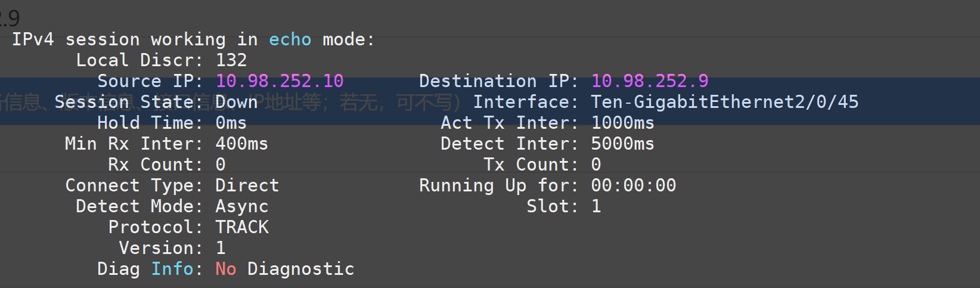Viewport: 980px width, 288px height.
Task: Click the Running Up time 00:00:00
Action: pyautogui.click(x=633, y=185)
